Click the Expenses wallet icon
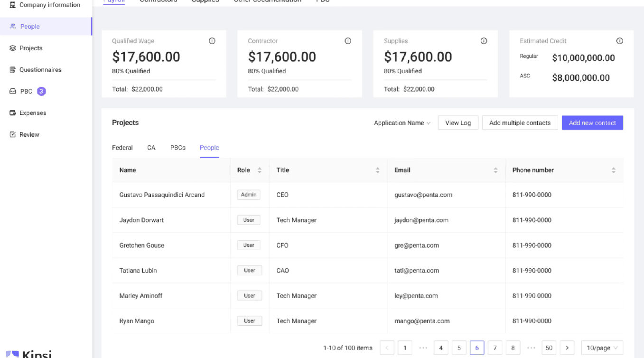Viewport: 644px width, 358px height. 13,113
